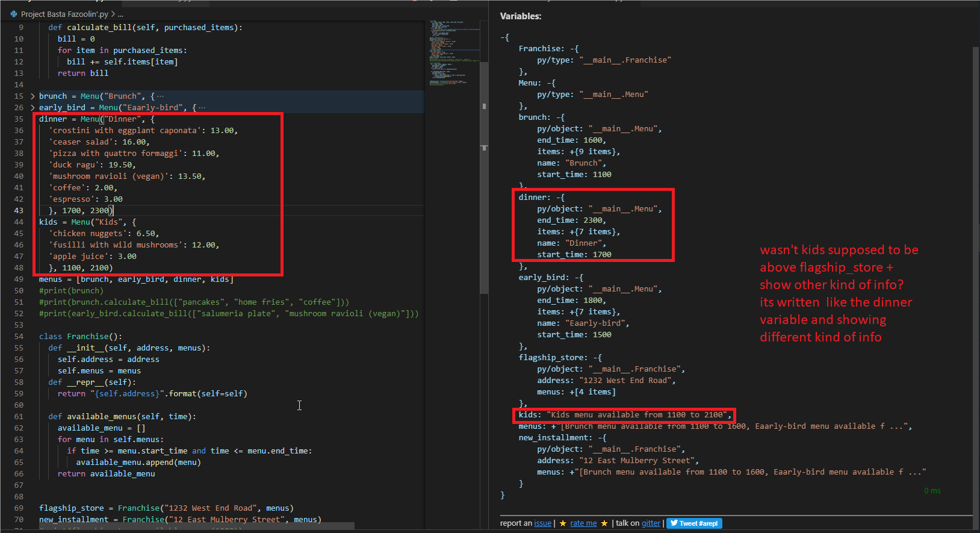
Task: Click line number 43 in the gutter
Action: pos(19,211)
